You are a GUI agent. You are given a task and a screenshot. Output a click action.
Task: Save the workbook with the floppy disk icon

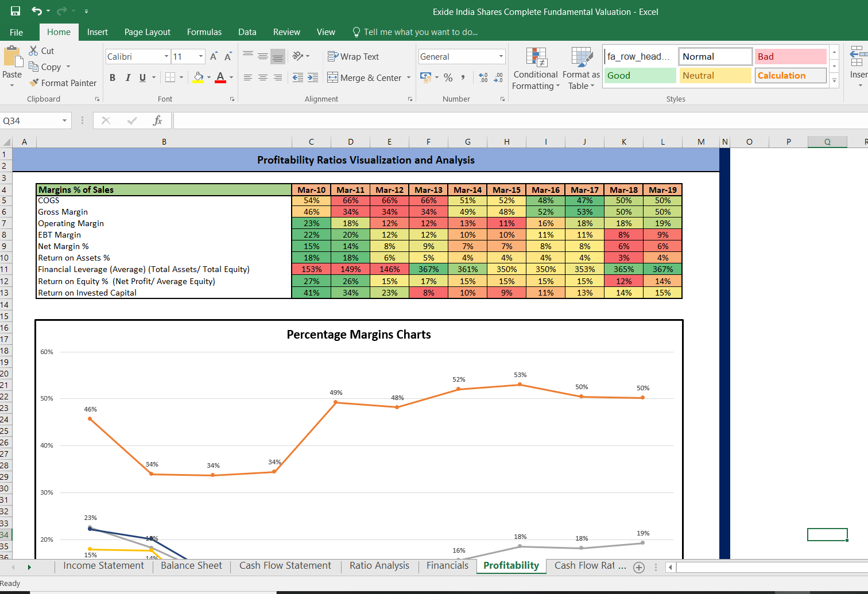pyautogui.click(x=15, y=11)
